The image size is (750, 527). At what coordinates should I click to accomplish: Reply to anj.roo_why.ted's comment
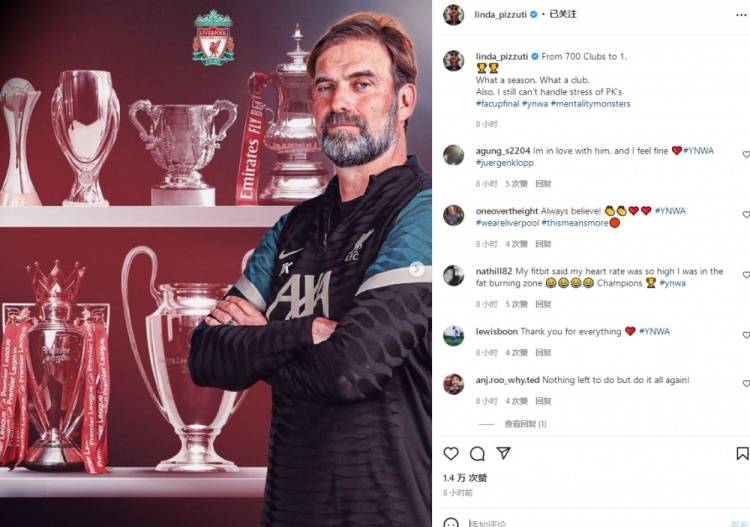543,401
